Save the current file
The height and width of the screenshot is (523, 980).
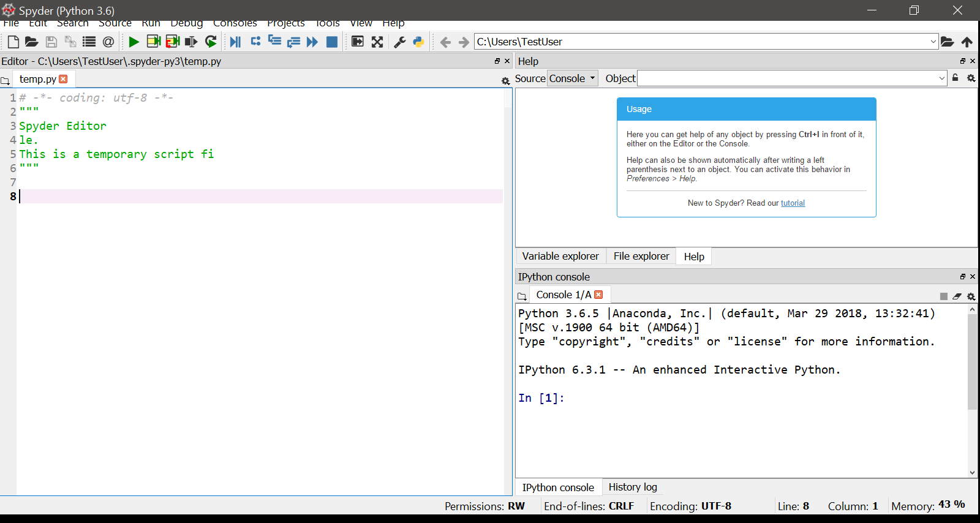click(51, 42)
